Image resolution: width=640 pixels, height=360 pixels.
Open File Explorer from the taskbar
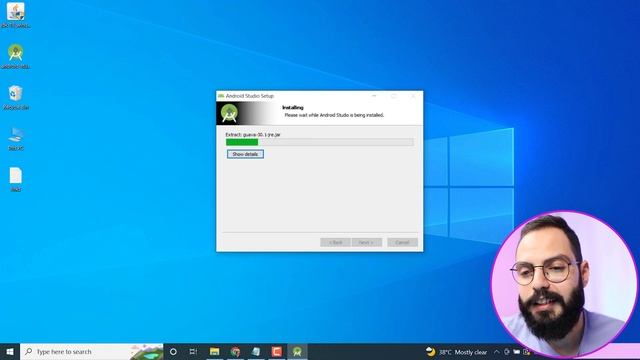click(214, 351)
